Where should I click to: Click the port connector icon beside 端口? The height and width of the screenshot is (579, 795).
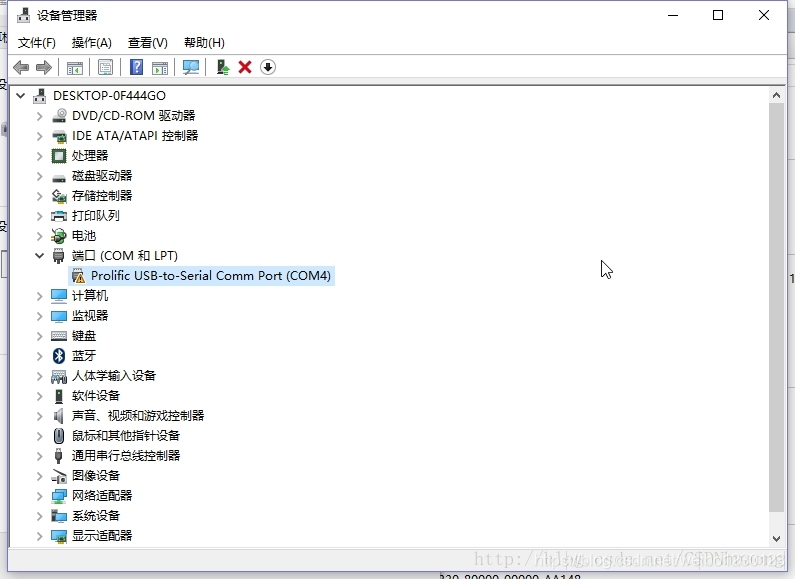pyautogui.click(x=59, y=256)
